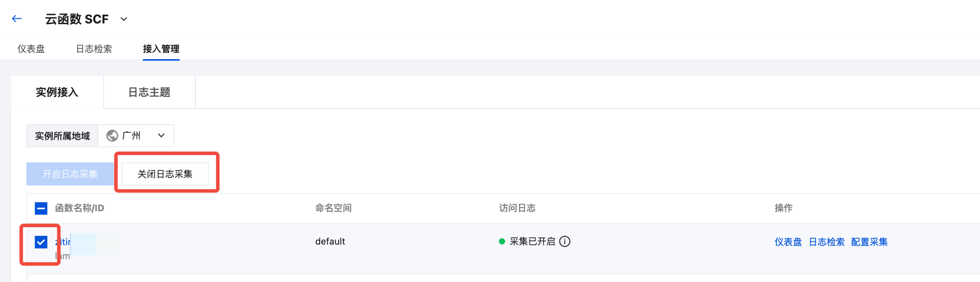Image resolution: width=980 pixels, height=282 pixels.
Task: Click the 配置采集 link
Action: pyautogui.click(x=869, y=242)
